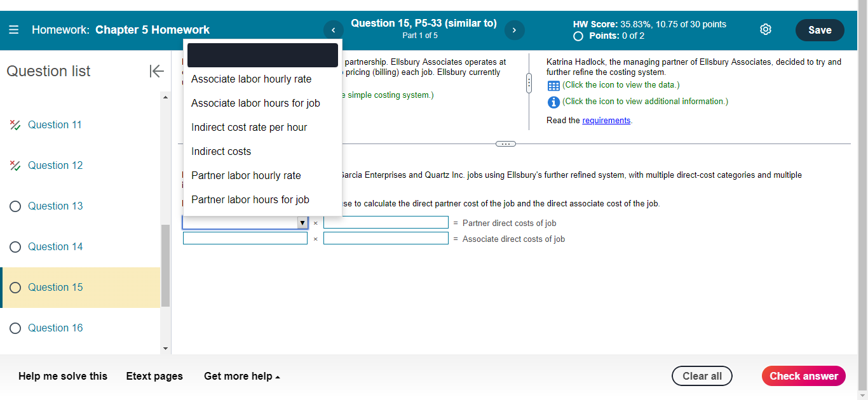Go back using the left chevron arrow

(333, 29)
